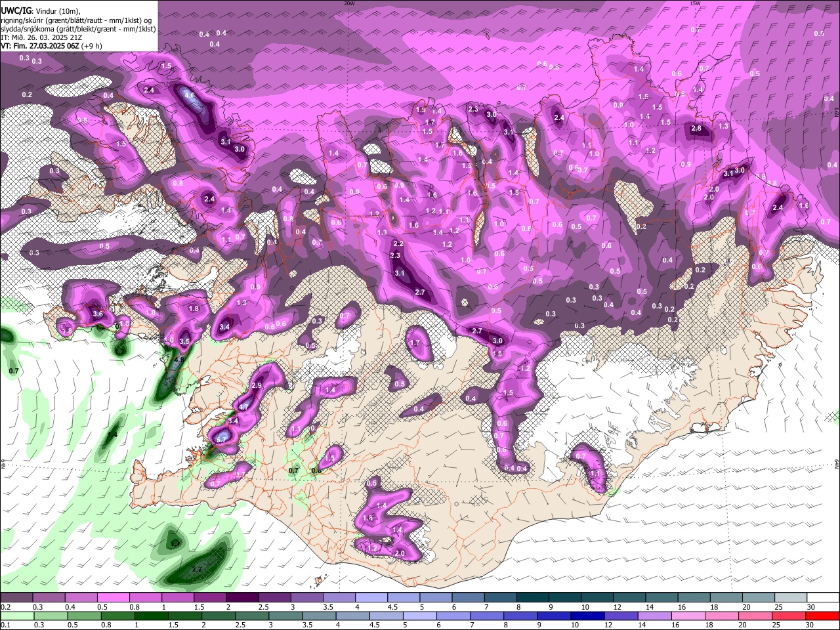This screenshot has width=840, height=630.
Task: Click the 2.9 snowfall value on the map
Action: [x=257, y=385]
